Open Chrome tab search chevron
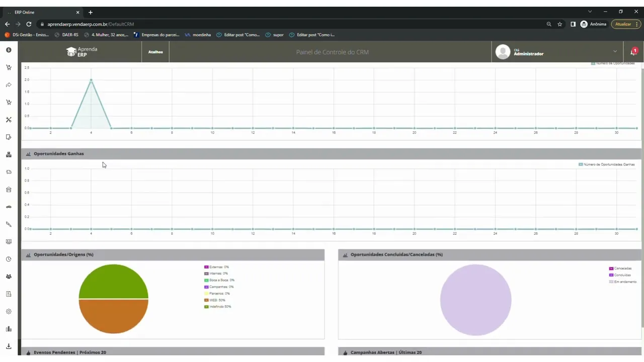Screen dimensions: 644x362 (590, 12)
